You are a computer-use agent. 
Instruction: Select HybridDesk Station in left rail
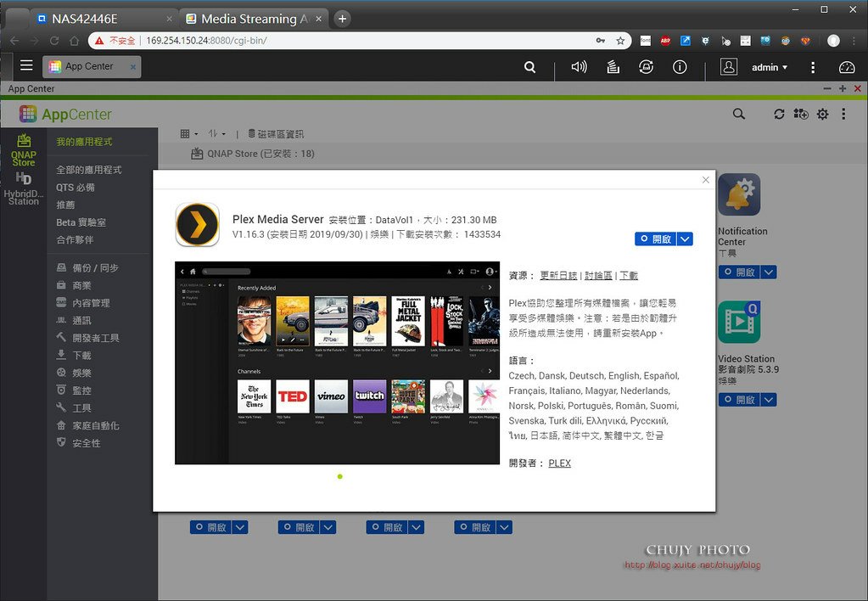(23, 189)
